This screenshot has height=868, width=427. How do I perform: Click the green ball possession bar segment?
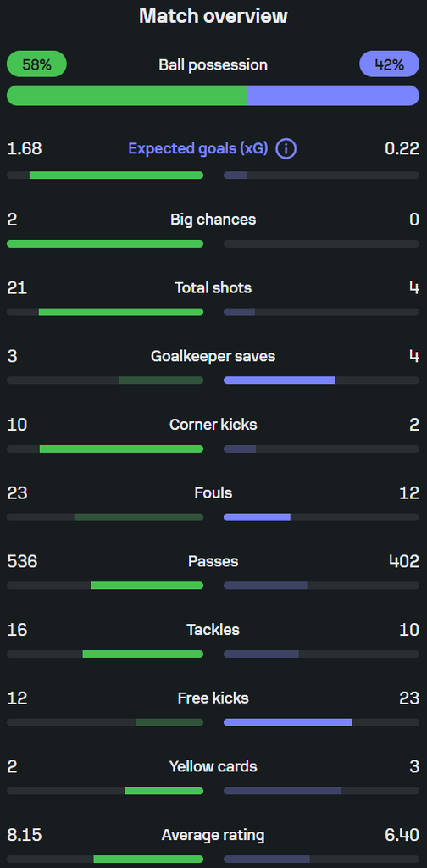click(x=127, y=95)
